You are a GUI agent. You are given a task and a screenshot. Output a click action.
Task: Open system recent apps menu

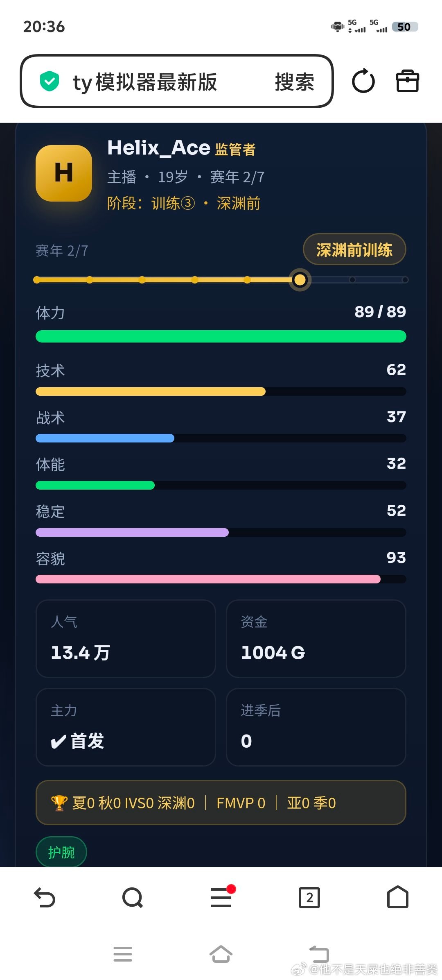[x=123, y=954]
